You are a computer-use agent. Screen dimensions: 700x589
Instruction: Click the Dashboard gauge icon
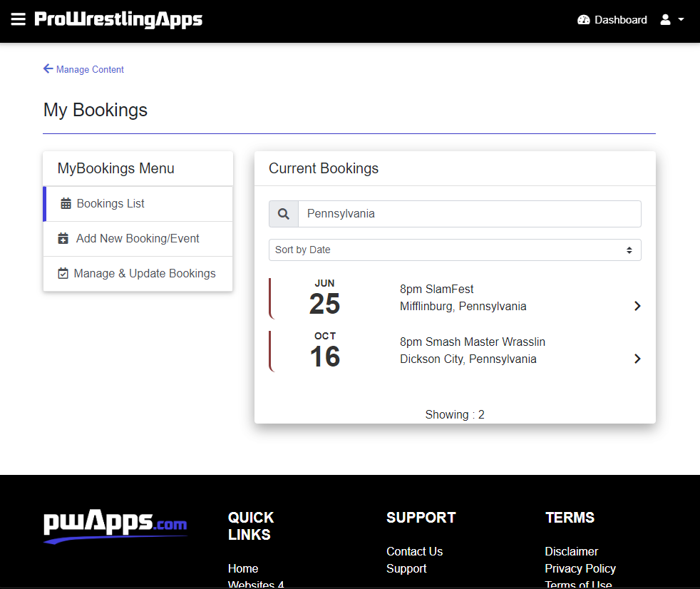pyautogui.click(x=584, y=20)
